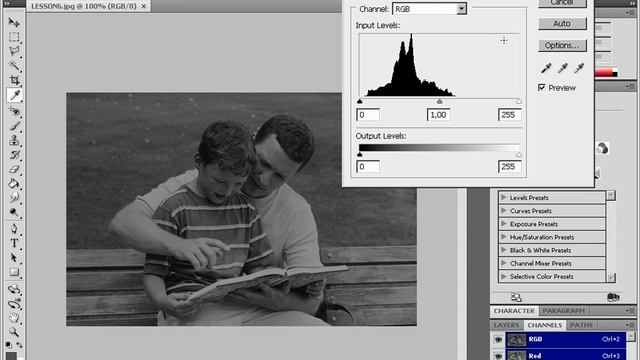Click the input midtone gamma slider
This screenshot has height=360, width=640.
[x=439, y=101]
